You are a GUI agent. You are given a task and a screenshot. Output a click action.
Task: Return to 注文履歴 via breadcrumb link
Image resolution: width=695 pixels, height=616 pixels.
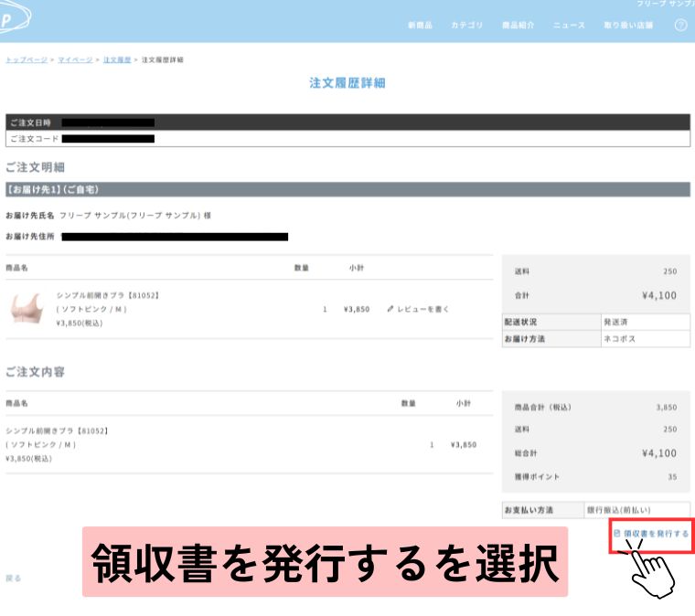pyautogui.click(x=116, y=59)
